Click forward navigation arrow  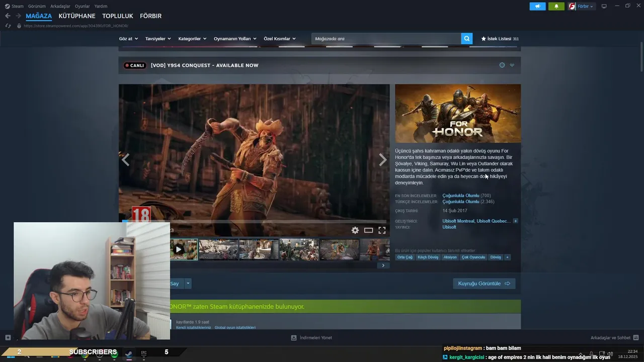pos(19,16)
